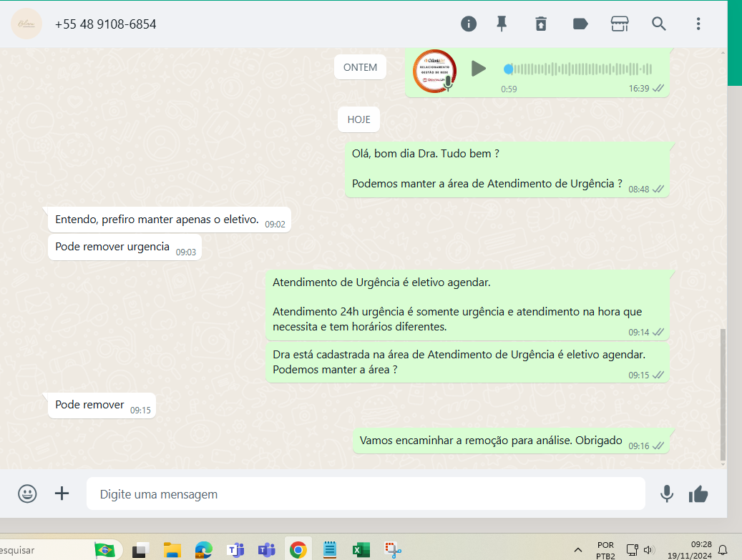Open contact info icon in chat header

point(469,24)
